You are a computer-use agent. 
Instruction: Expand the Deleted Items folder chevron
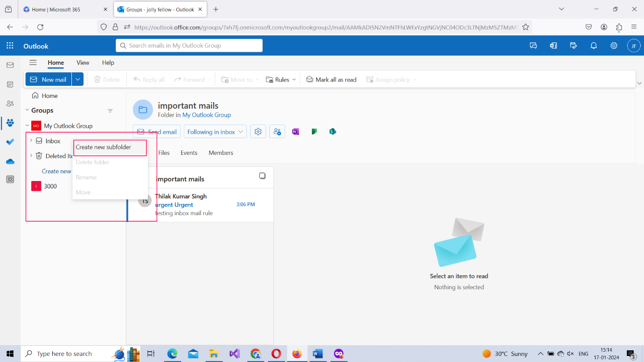[31, 155]
